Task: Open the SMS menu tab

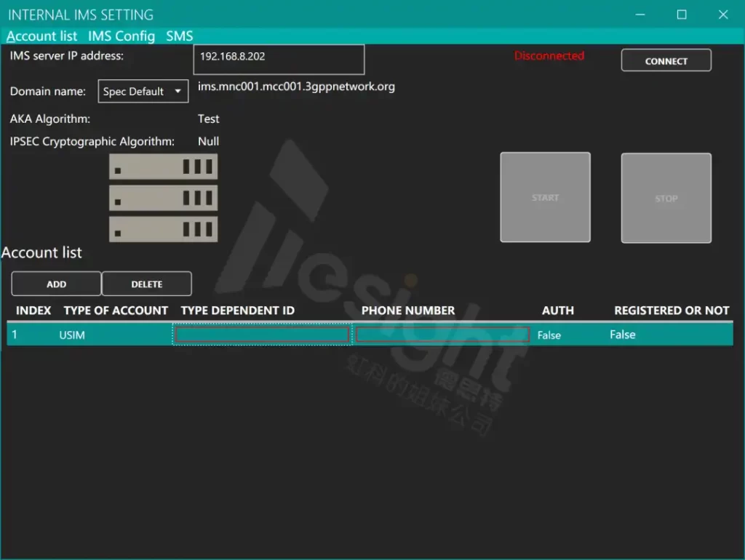Action: coord(179,36)
